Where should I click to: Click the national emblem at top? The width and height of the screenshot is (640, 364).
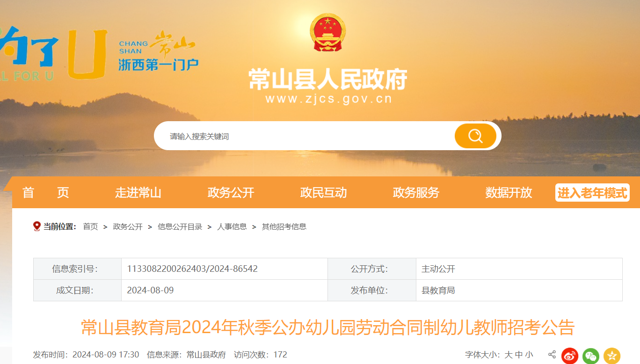coord(327,33)
